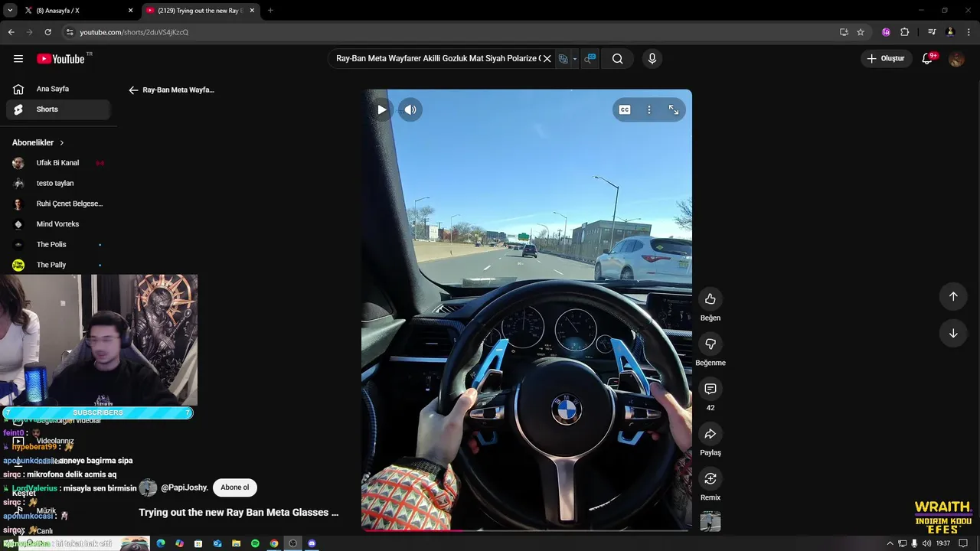Screen dimensions: 980x551
Task: Click the YouTube search magnifier button
Action: point(617,59)
